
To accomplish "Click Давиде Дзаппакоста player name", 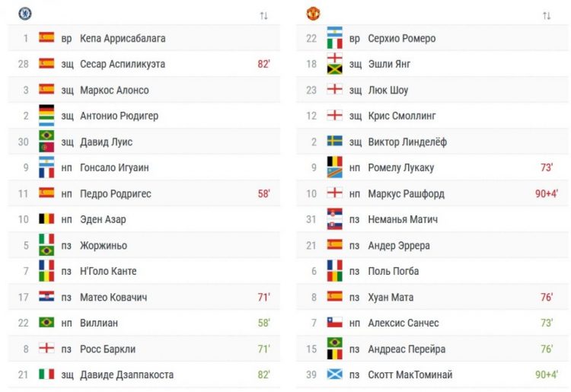I will tap(126, 374).
